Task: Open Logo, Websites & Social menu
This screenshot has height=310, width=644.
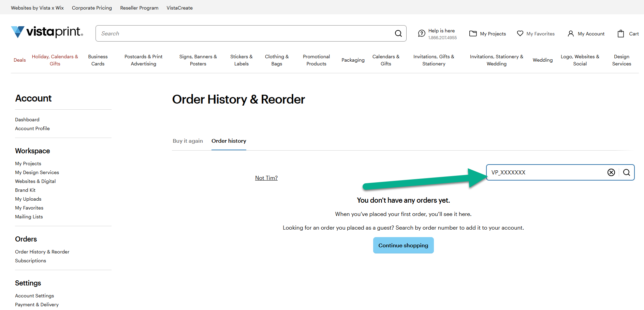Action: click(x=580, y=60)
